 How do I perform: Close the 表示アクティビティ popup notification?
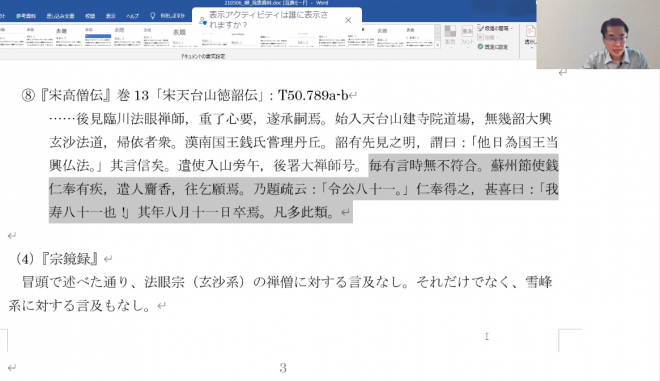pos(348,20)
